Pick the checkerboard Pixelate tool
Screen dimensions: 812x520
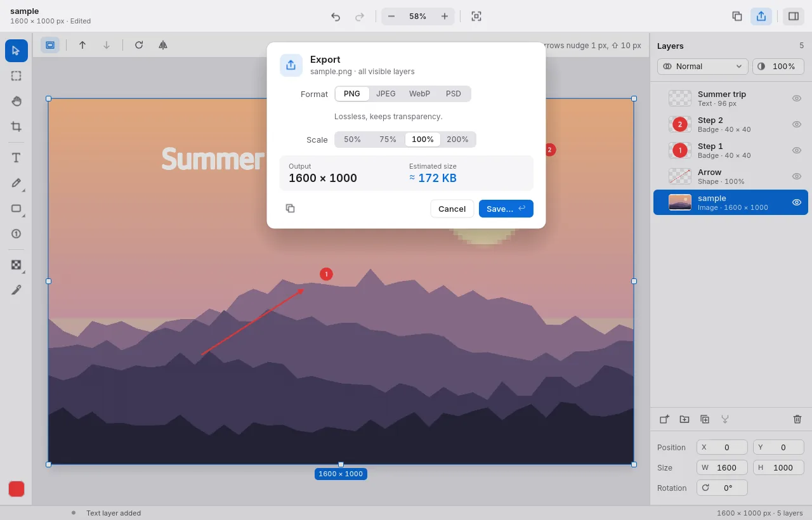point(16,265)
